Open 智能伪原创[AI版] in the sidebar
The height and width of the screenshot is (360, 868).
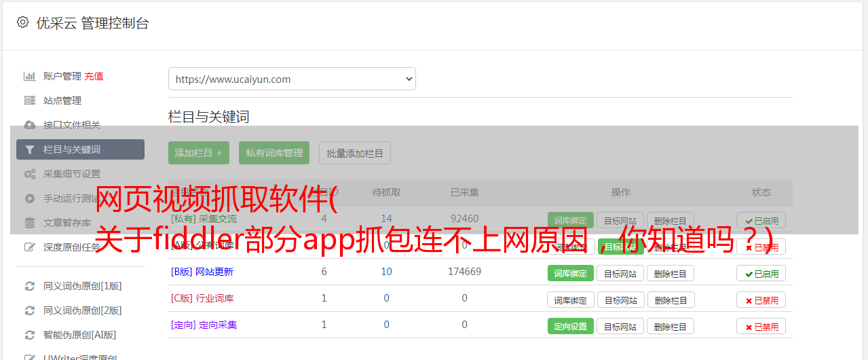point(80,335)
